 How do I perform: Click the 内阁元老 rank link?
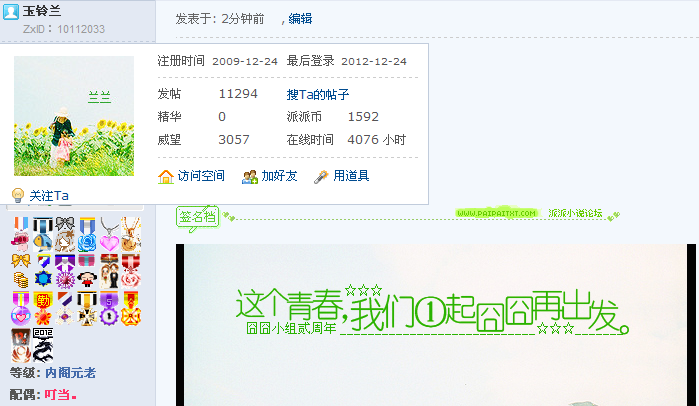pos(70,373)
